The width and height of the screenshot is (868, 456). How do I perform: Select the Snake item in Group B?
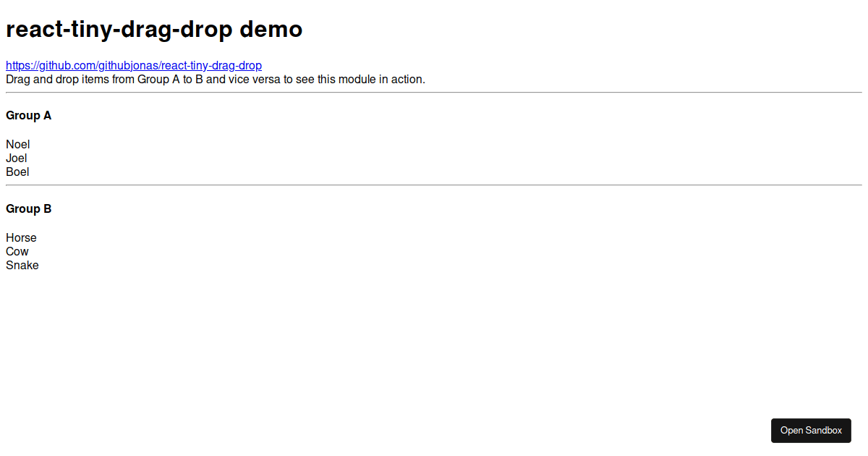pos(22,265)
